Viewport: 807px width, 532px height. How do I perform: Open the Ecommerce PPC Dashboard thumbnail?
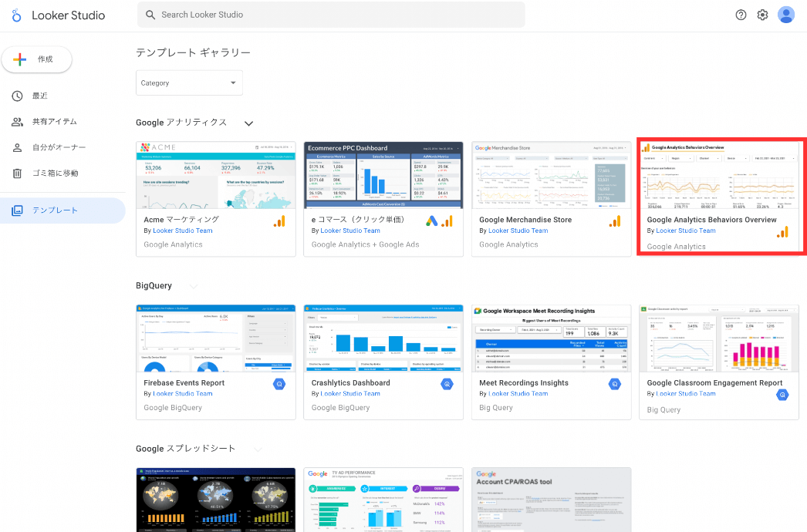[383, 175]
